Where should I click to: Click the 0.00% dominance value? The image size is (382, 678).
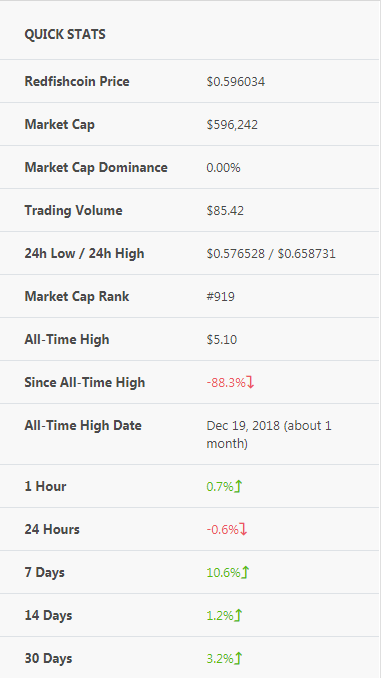coord(223,168)
